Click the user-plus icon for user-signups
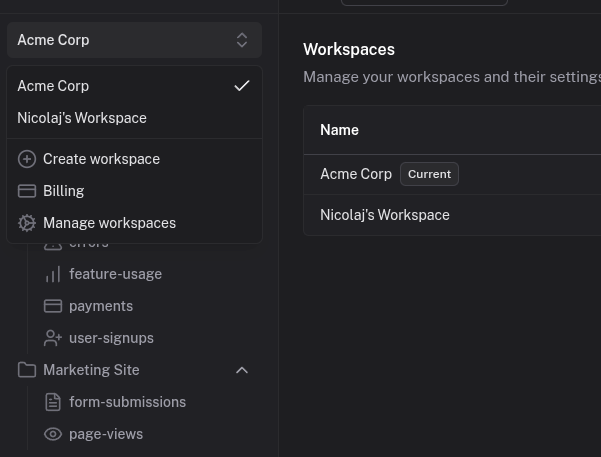601x457 pixels. click(53, 338)
